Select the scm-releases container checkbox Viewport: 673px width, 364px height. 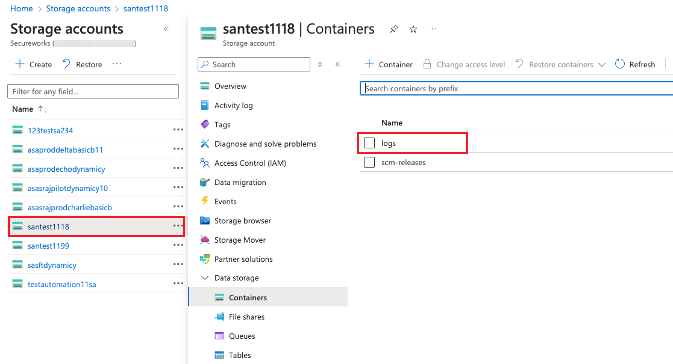click(369, 162)
